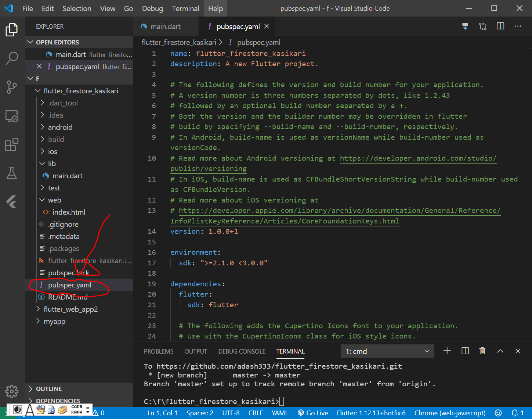This screenshot has height=419, width=532.
Task: Open the Search view in activity bar
Action: point(12,58)
